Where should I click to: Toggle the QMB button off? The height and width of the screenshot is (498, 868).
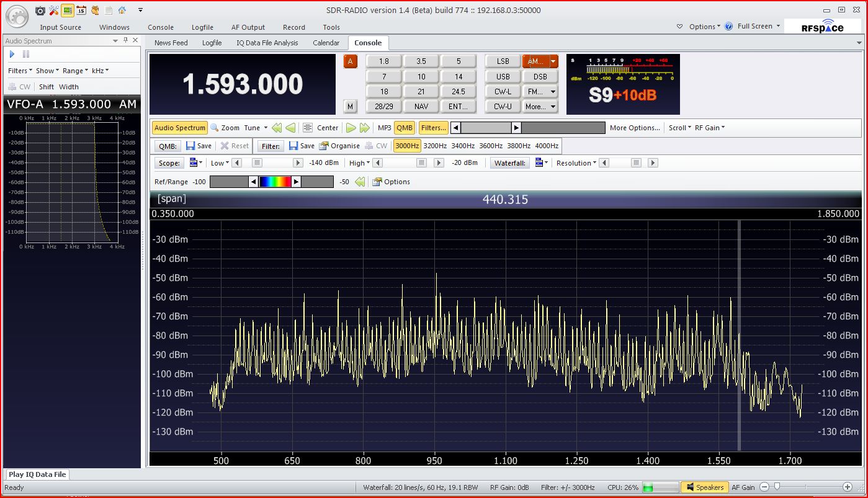point(405,128)
